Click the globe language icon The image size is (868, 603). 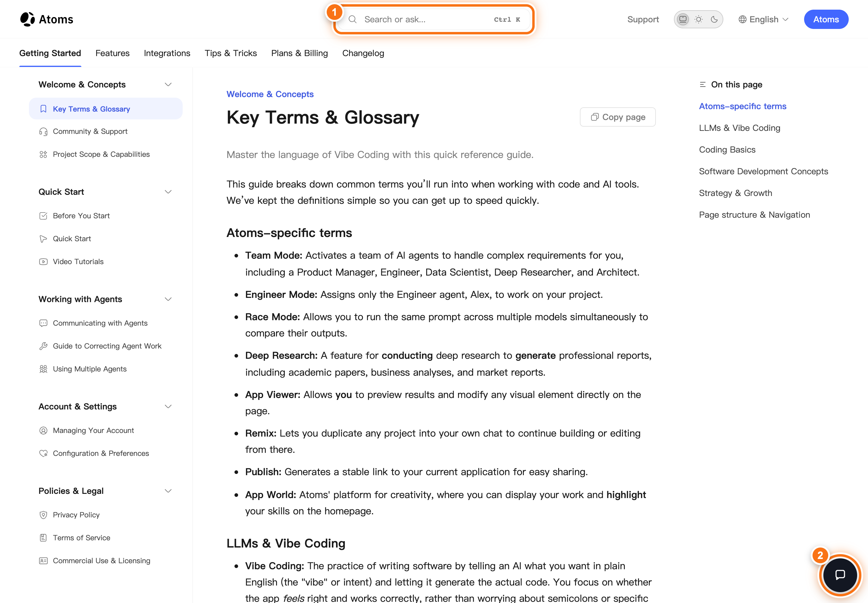tap(742, 19)
